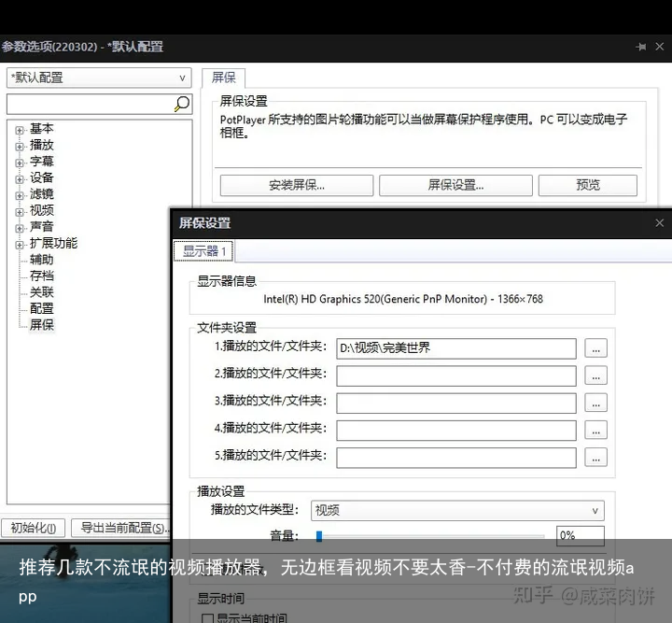Close the 屏保设置 dialog
Viewport: 672px width, 623px height.
tap(659, 223)
